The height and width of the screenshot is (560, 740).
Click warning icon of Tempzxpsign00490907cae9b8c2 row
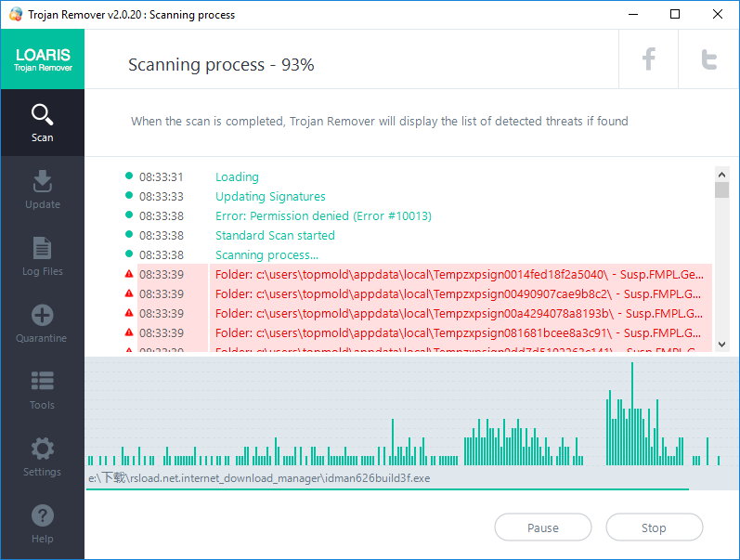coord(129,293)
